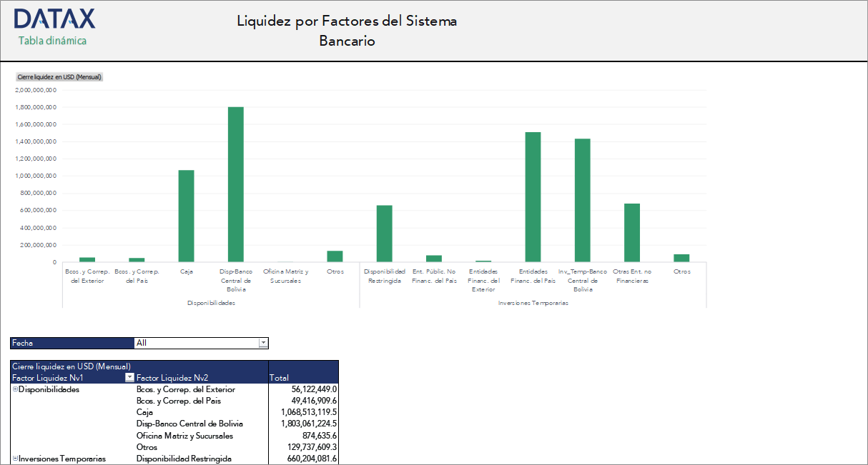
Task: Select the Bcos. y Correp. del Exterior category label
Action: click(87, 276)
